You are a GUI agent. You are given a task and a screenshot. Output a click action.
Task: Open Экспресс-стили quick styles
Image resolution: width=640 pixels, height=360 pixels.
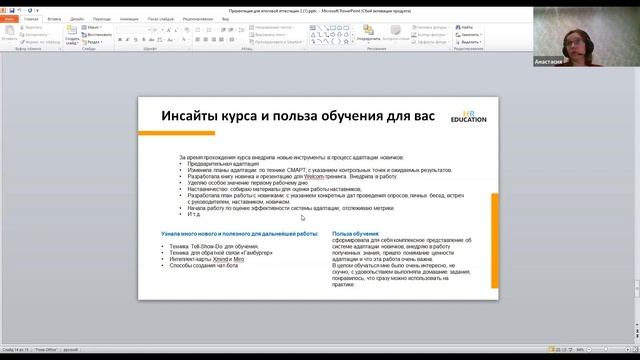[396, 33]
